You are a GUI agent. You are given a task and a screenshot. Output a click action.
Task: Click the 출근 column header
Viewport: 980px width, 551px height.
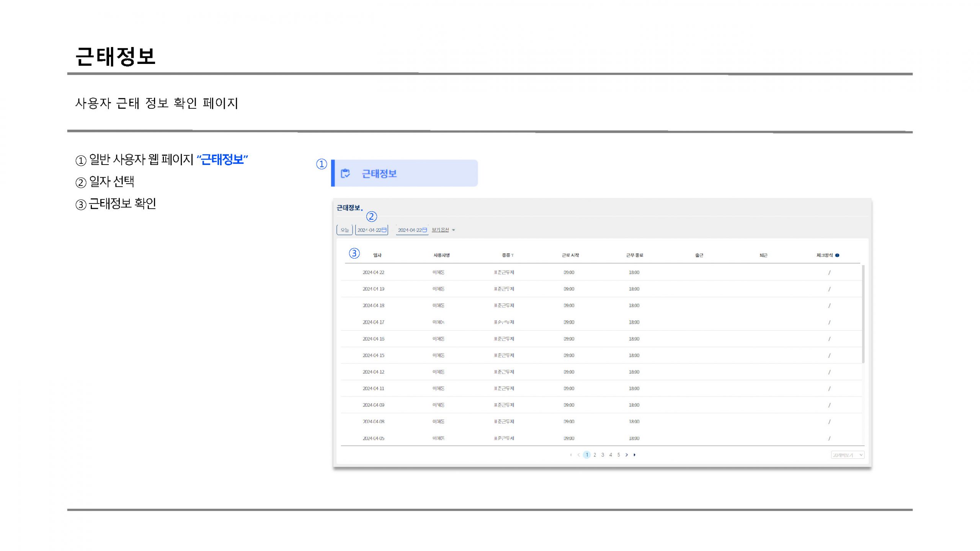[699, 255]
